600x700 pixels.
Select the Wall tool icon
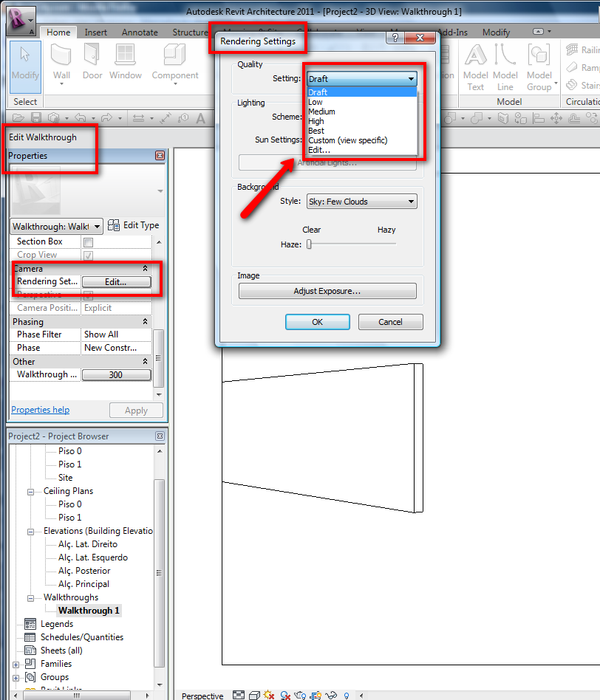pyautogui.click(x=61, y=55)
